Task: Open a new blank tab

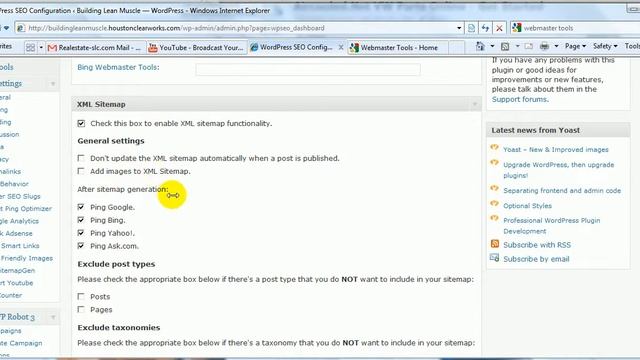Action: pyautogui.click(x=456, y=47)
